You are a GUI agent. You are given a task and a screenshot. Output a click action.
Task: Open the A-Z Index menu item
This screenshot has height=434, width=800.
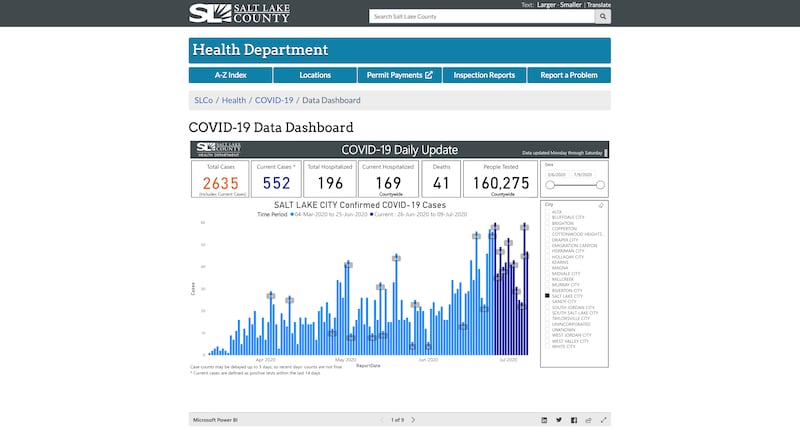click(230, 75)
